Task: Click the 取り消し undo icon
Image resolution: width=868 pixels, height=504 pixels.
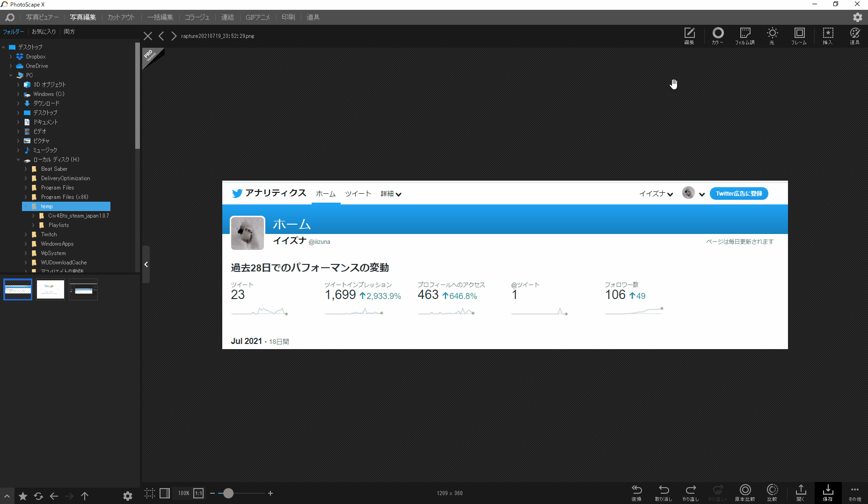Action: [664, 492]
